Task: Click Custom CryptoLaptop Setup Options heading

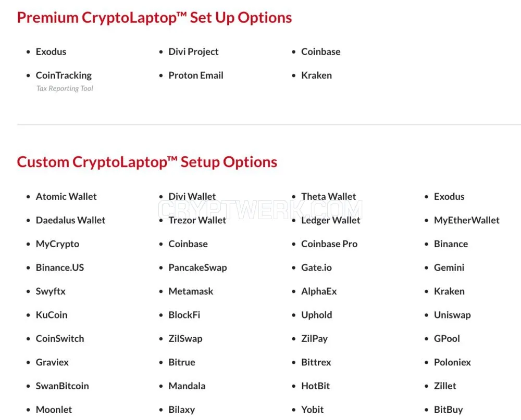Action: (x=147, y=162)
